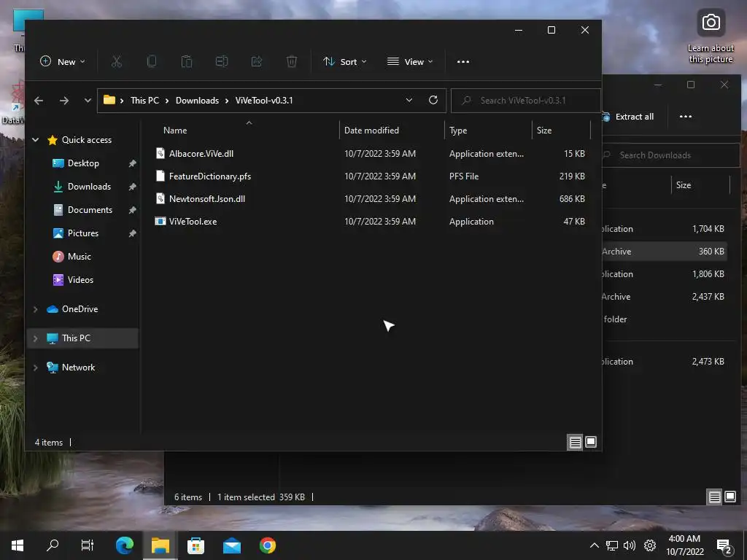This screenshot has height=560, width=747.
Task: Expand the Network tree node
Action: 35,367
